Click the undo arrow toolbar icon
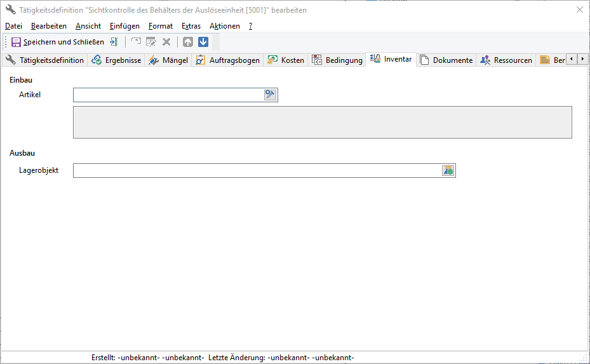 136,42
